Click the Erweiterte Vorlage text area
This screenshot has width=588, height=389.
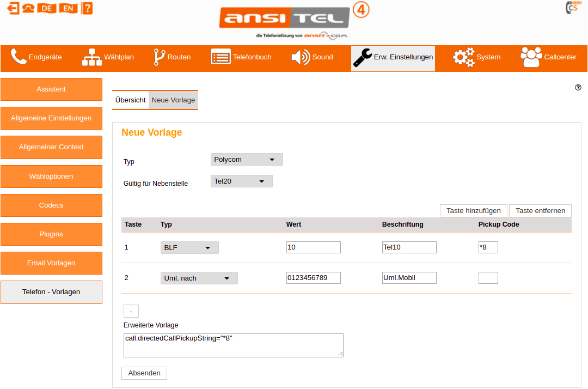click(x=233, y=345)
